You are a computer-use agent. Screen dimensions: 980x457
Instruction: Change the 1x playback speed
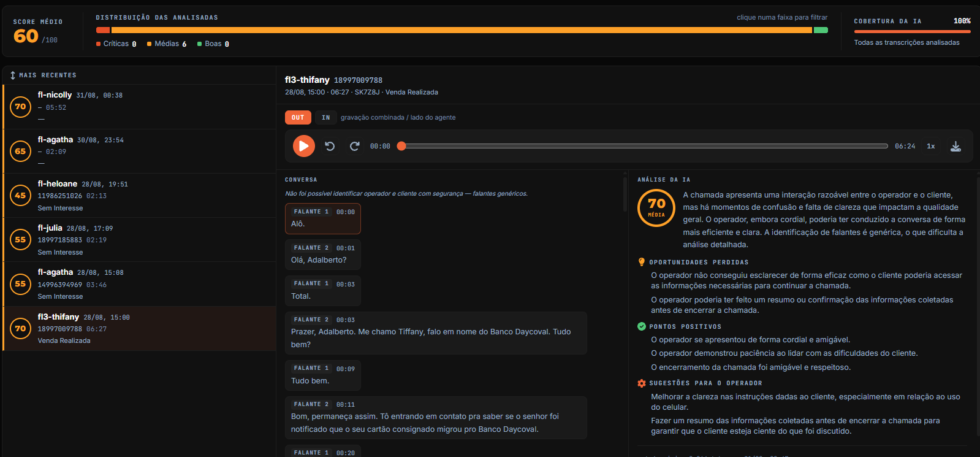[x=931, y=146]
